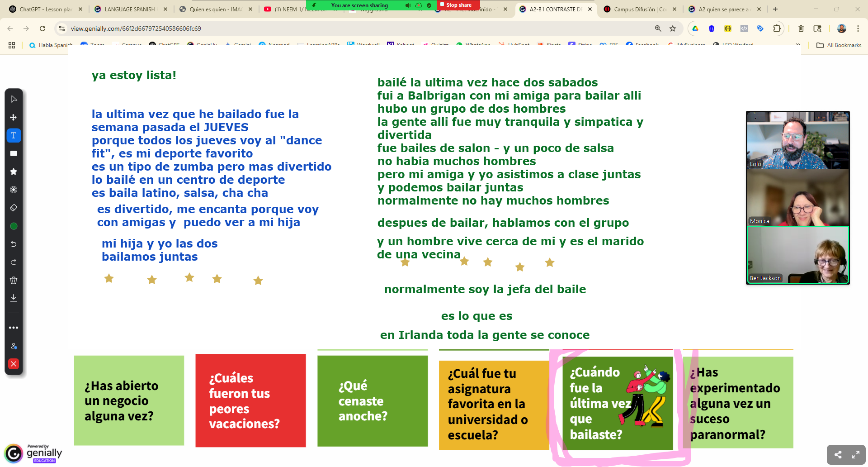868x467 pixels.
Task: Go back to the previous page
Action: pos(10,29)
